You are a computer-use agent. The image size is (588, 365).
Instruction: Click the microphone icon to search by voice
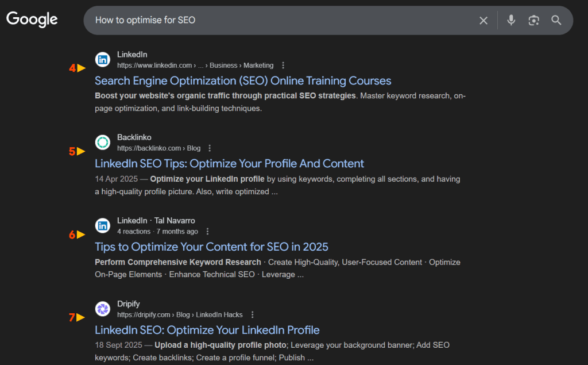pos(510,20)
